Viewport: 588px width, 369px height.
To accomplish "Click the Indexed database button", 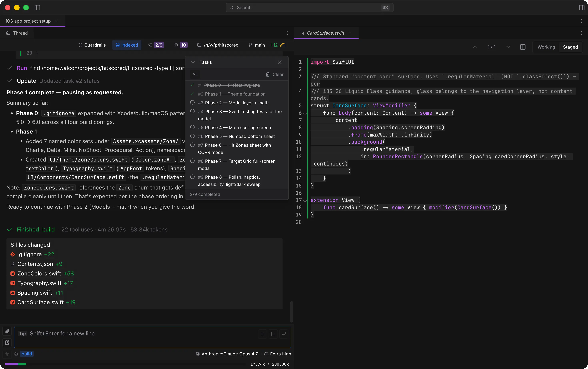I will tap(127, 45).
